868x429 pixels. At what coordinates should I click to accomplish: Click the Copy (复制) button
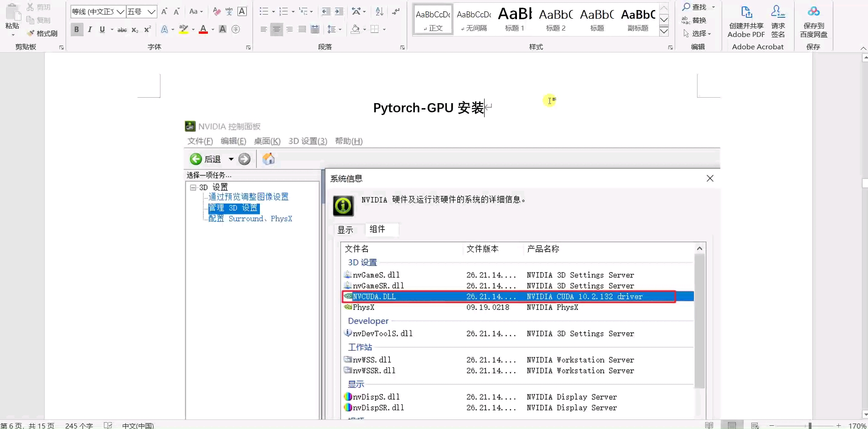click(38, 20)
